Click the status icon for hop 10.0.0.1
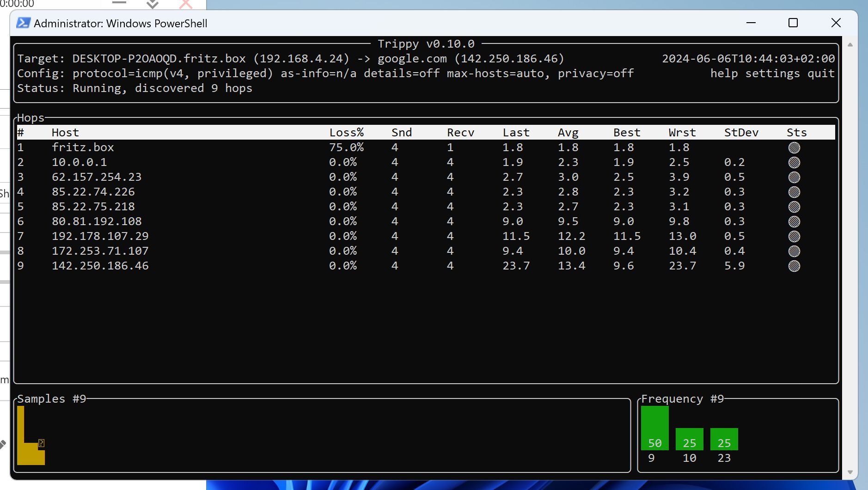The width and height of the screenshot is (868, 490). (794, 162)
